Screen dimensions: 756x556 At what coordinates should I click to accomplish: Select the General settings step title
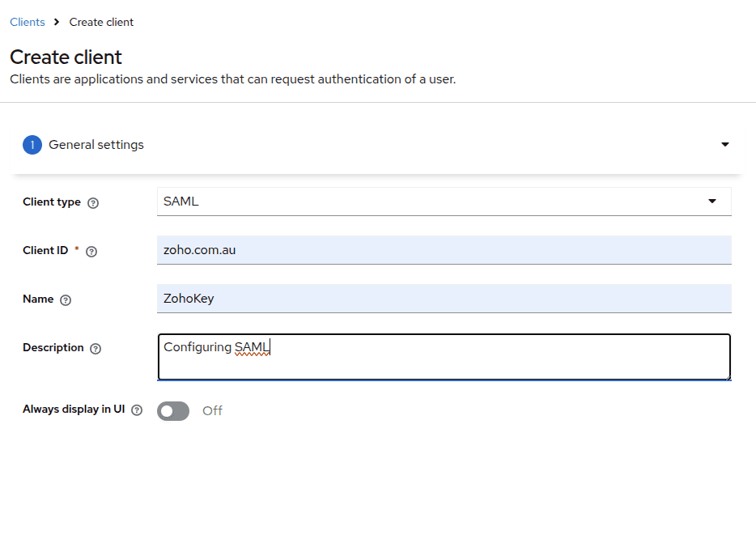pyautogui.click(x=96, y=145)
